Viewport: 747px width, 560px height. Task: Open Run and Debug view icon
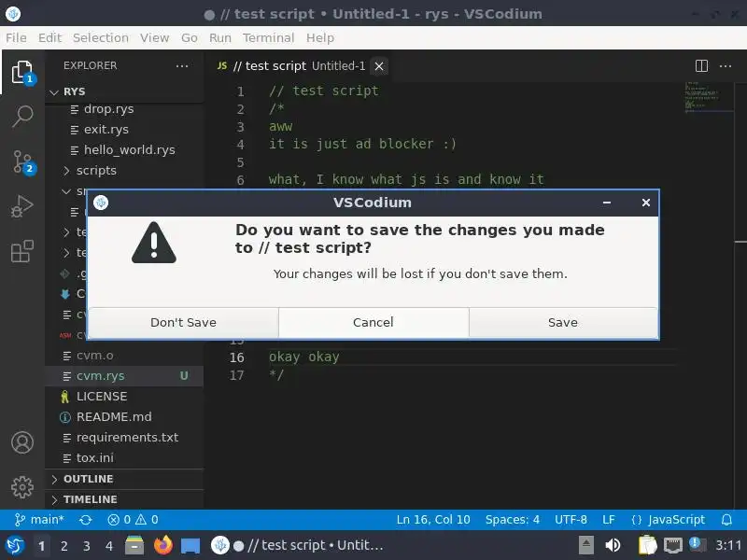[22, 205]
